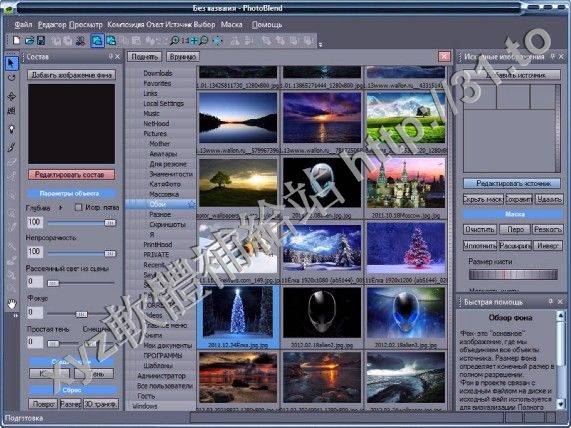This screenshot has height=428, width=571.
Task: Save the project with the floppy disk icon
Action: [41, 40]
